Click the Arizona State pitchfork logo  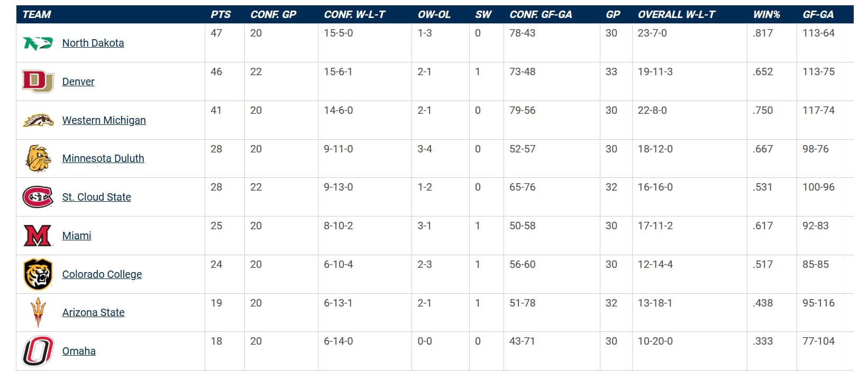38,312
